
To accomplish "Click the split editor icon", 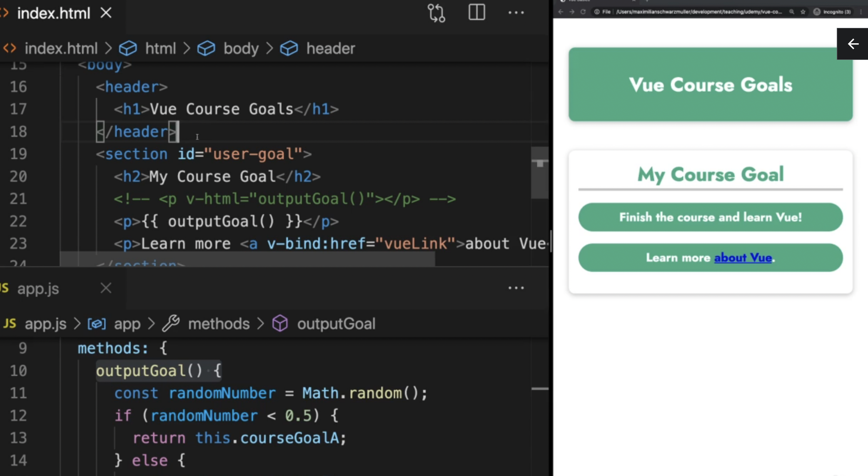I will (x=476, y=12).
